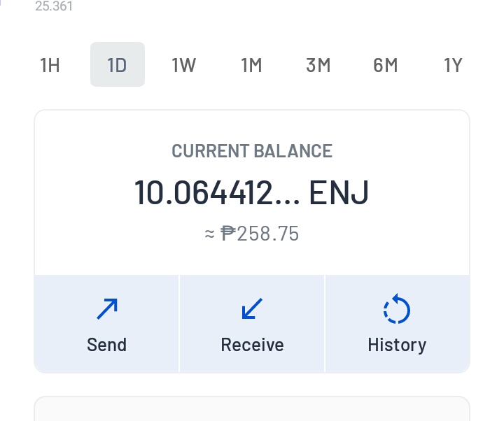Switch chart to 1M range
This screenshot has height=421, width=504.
tap(252, 65)
